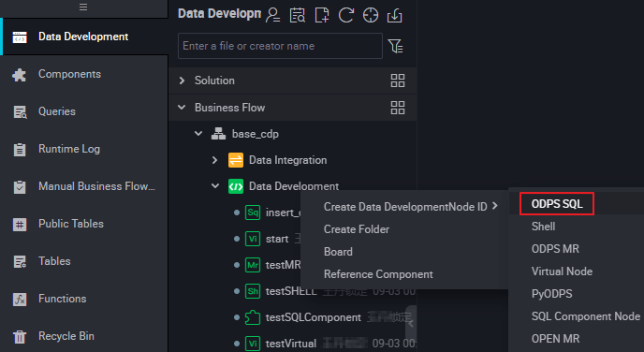Click the code search icon in toolbar
The image size is (644, 352).
click(x=298, y=15)
